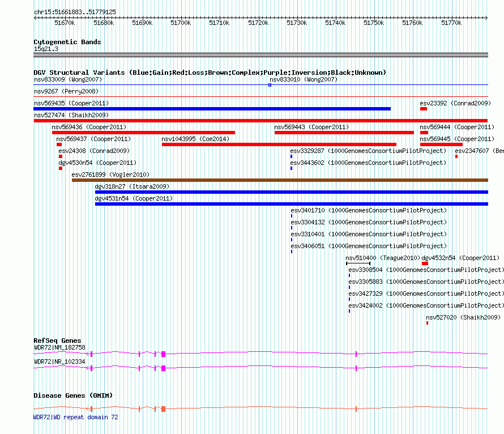Click the esv2347607 label
Image resolution: width=504 pixels, height=434 pixels.
click(x=479, y=151)
